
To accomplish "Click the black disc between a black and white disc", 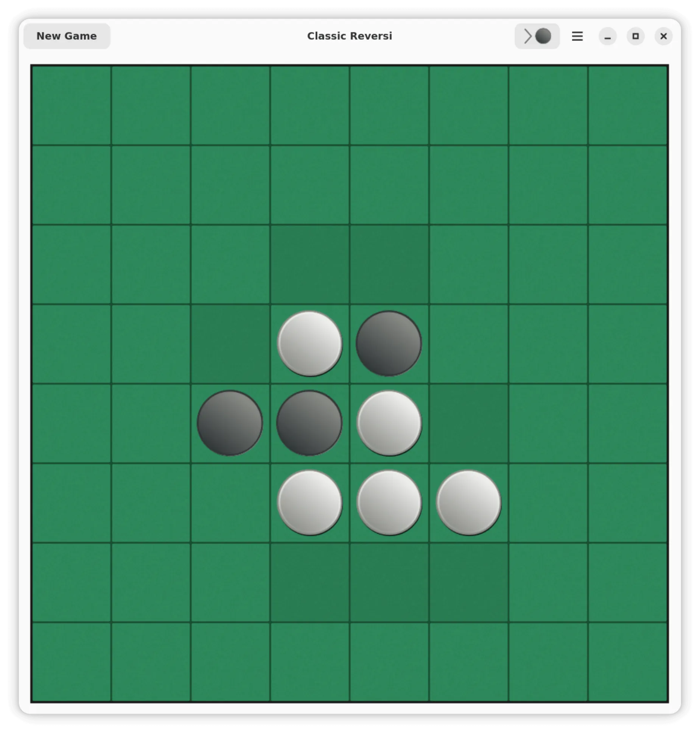I will pos(309,423).
